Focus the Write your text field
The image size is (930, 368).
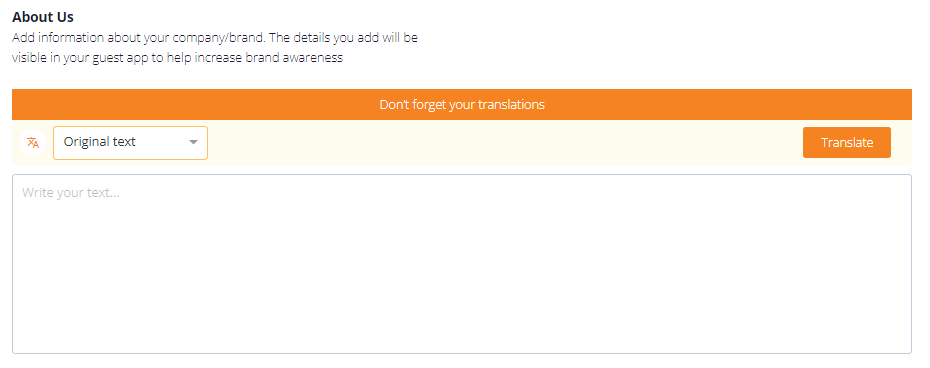(x=461, y=264)
